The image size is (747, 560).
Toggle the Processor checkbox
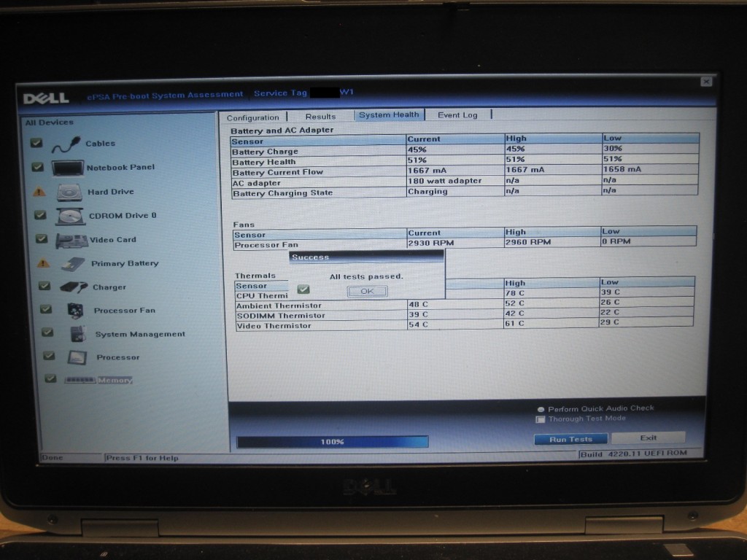click(x=49, y=355)
